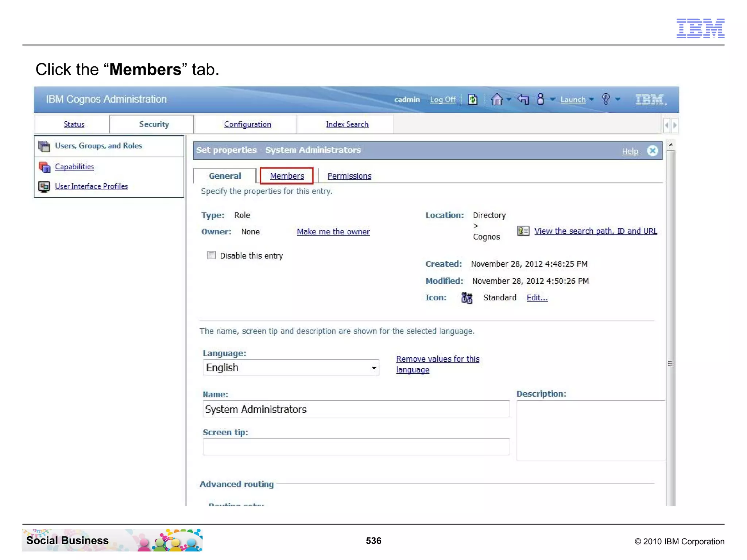Click the cadmin user name
Viewport: 747px width, 560px height.
coord(407,100)
